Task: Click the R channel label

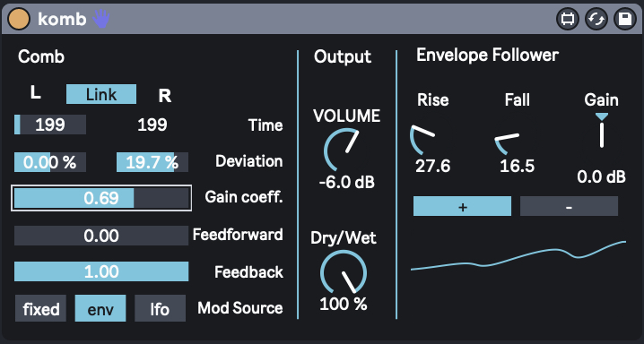Action: (165, 96)
